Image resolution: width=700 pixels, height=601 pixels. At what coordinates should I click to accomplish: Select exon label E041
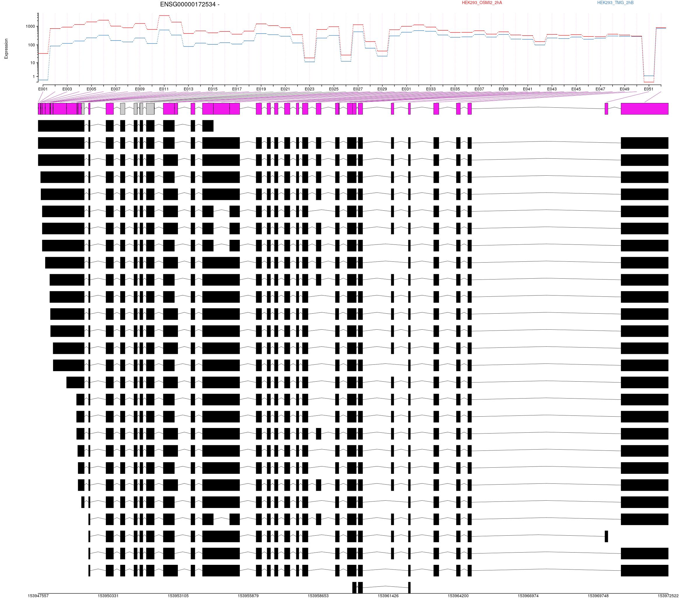pyautogui.click(x=528, y=89)
